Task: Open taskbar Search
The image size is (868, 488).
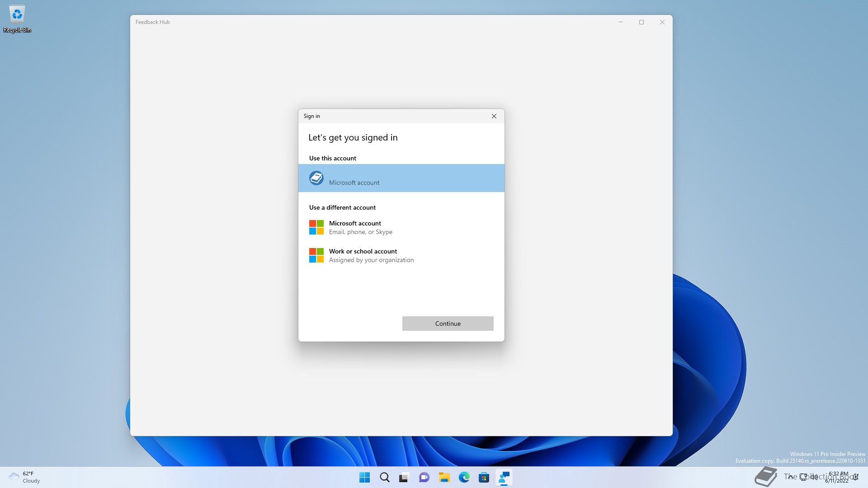Action: coord(384,478)
